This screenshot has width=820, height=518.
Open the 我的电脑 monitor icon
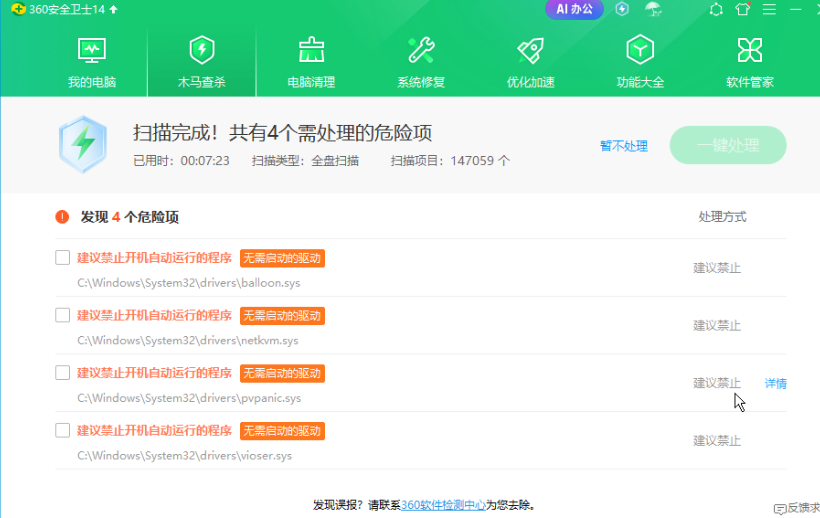click(92, 51)
